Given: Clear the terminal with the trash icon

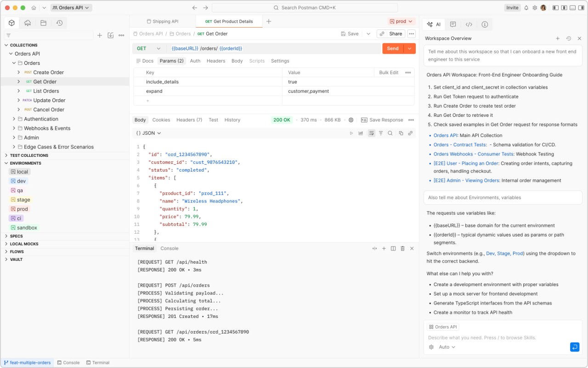Looking at the screenshot, I should click(x=402, y=248).
